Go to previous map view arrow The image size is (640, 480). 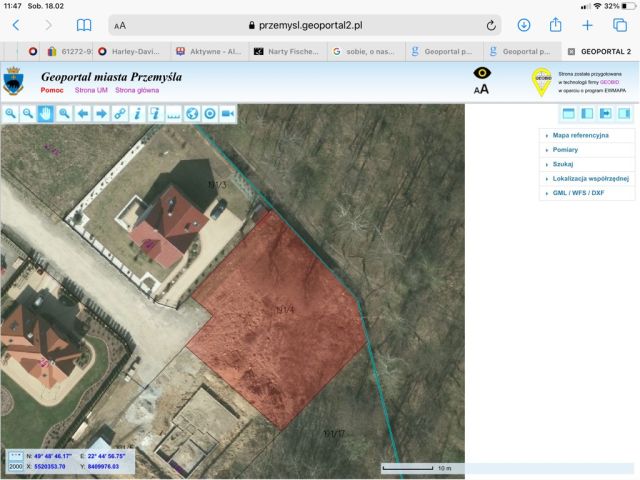click(83, 114)
